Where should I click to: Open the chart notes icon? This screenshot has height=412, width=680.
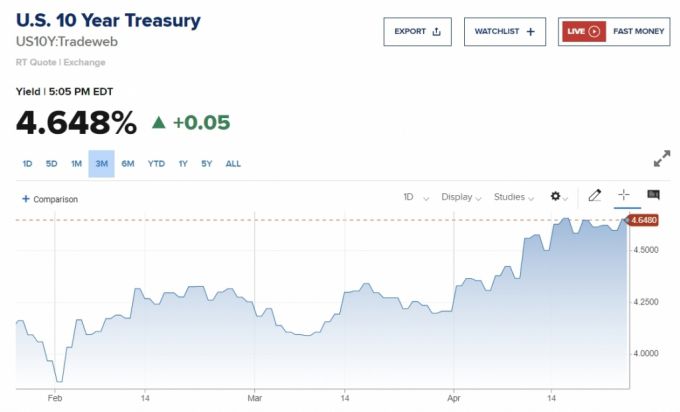(x=653, y=196)
